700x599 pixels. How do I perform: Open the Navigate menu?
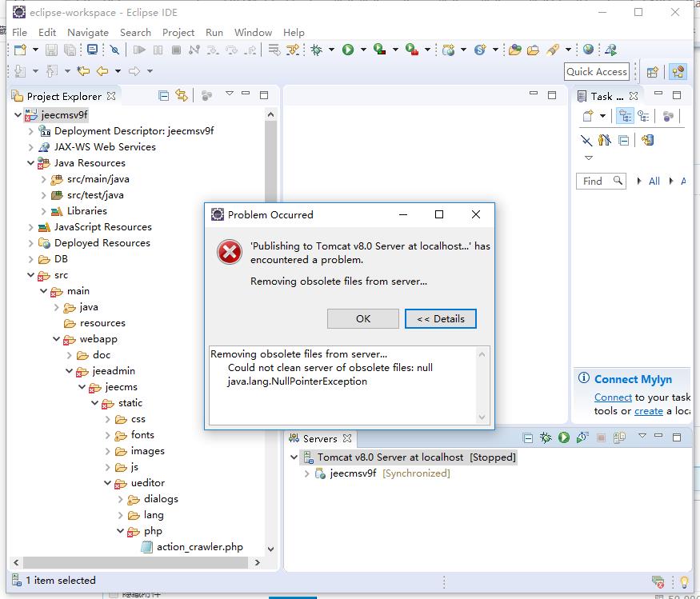[88, 32]
